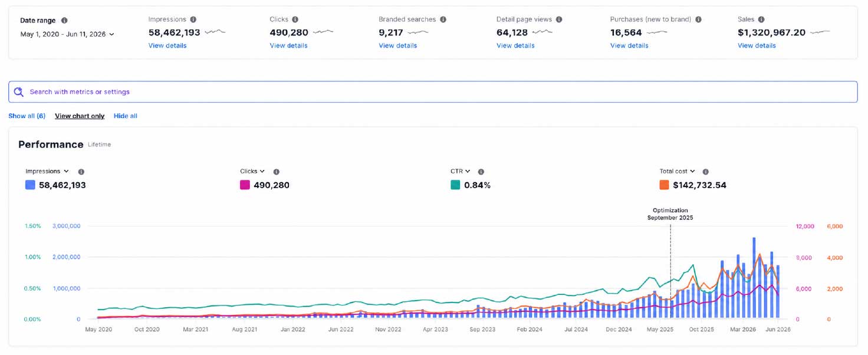The height and width of the screenshot is (355, 868).
Task: Open info icon beside Detail page views
Action: point(559,19)
